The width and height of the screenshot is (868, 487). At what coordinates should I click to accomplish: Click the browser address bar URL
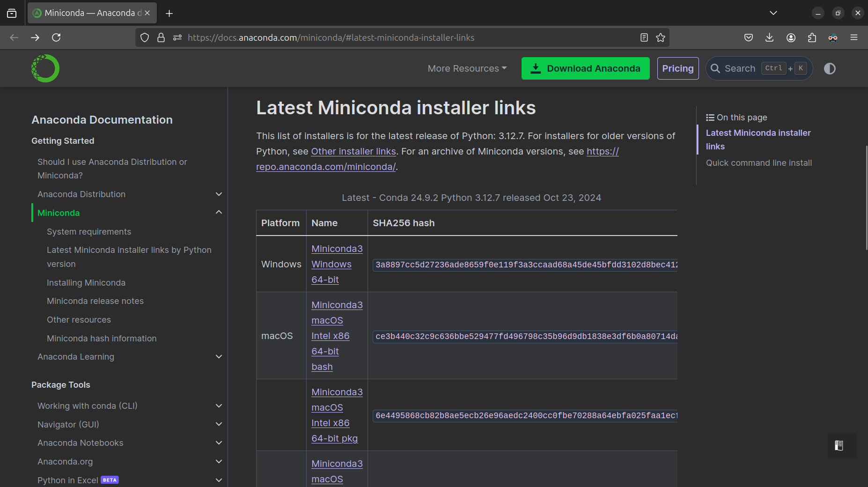[x=331, y=37]
